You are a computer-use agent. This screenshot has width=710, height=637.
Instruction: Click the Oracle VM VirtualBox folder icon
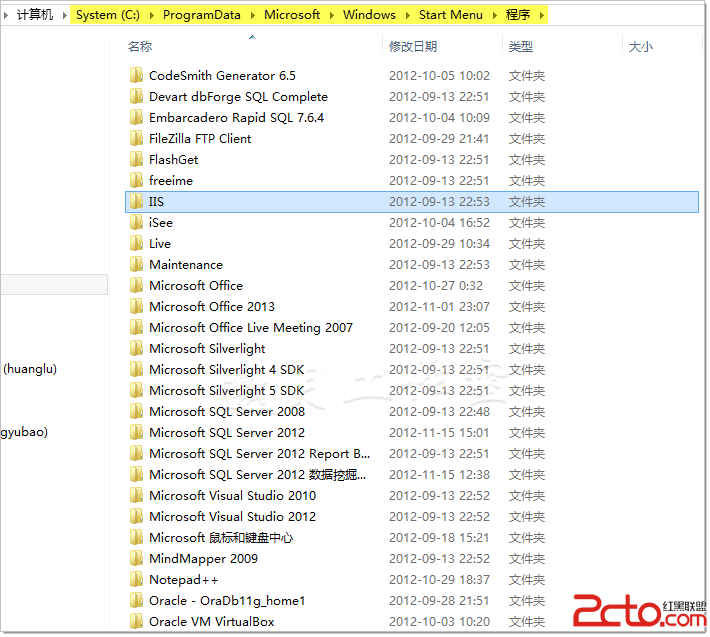[x=136, y=622]
